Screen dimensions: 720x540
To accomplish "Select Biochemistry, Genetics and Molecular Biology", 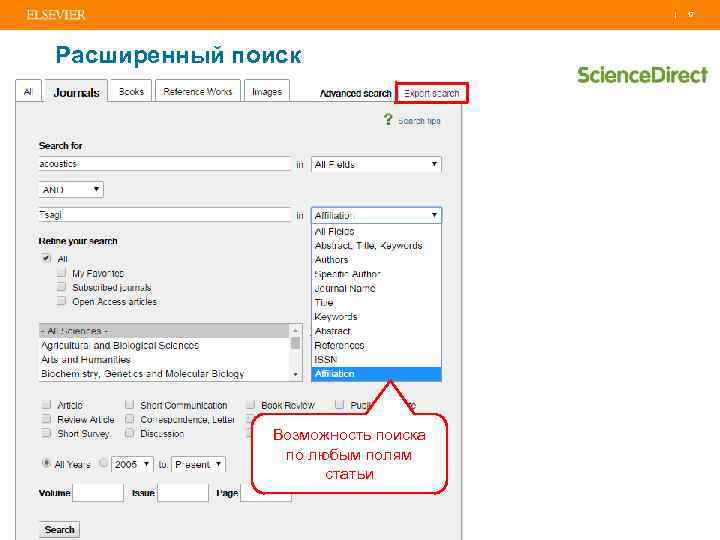I will (x=164, y=373).
